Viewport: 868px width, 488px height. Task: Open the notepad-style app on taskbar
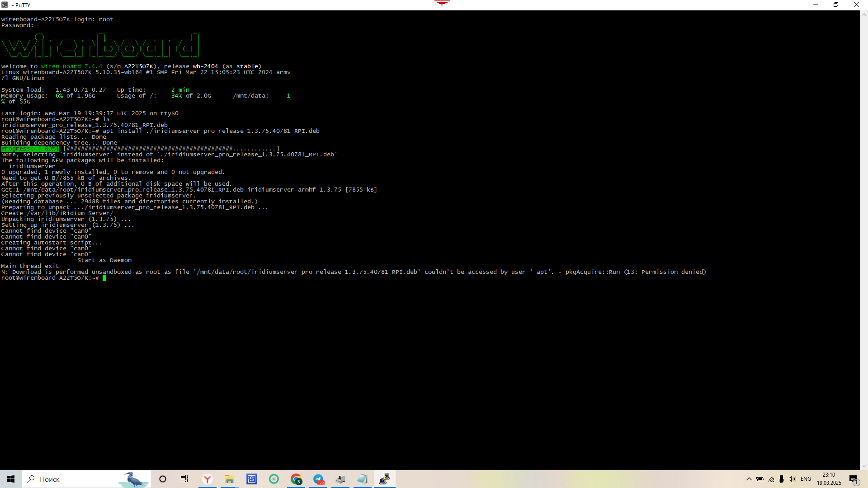tap(363, 479)
